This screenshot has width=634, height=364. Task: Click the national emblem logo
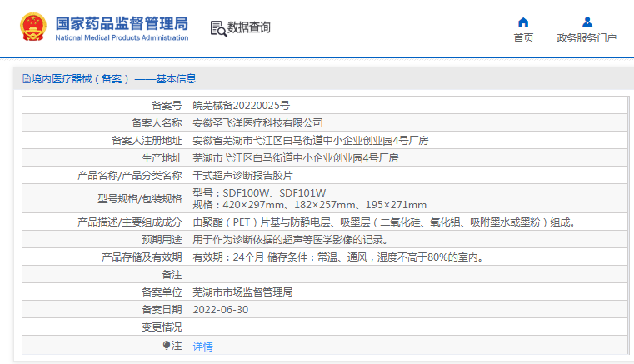[33, 27]
